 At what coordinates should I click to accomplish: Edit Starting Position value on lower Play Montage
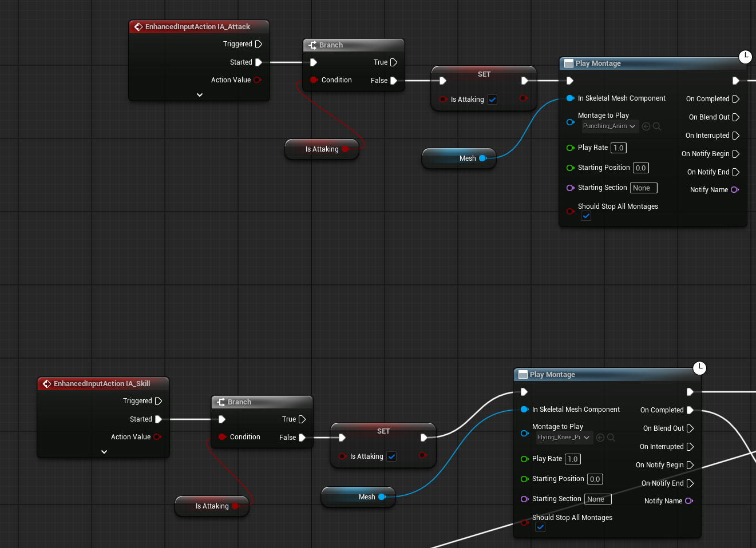point(595,479)
